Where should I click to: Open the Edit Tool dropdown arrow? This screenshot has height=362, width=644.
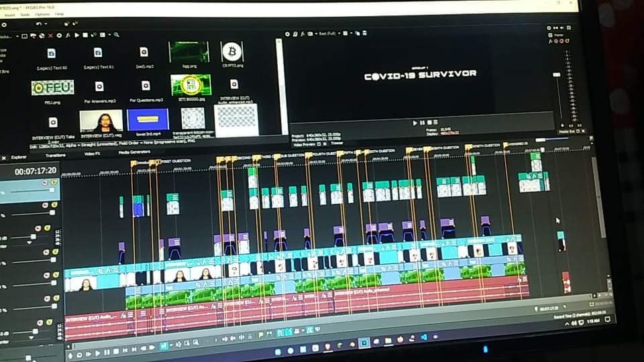171,346
